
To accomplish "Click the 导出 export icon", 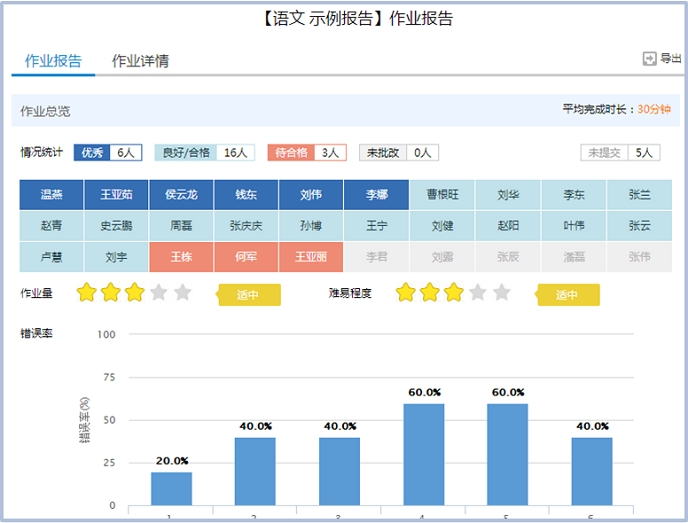I will click(x=649, y=59).
